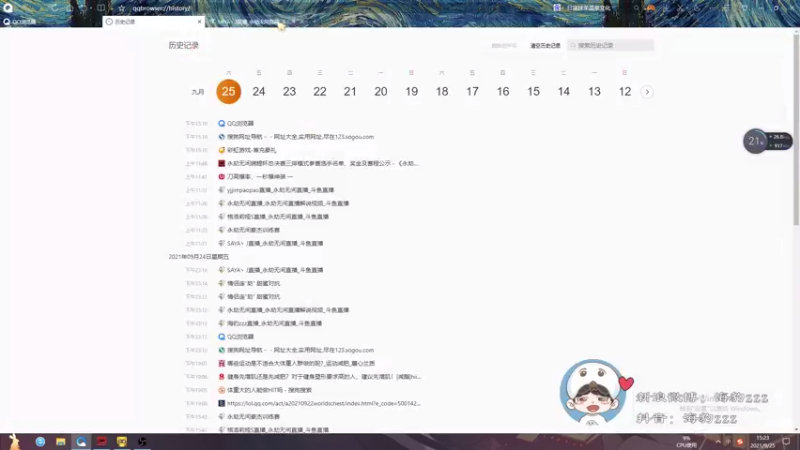Click the rabbit start icon on the taskbar
800x450 pixels.
pos(14,441)
